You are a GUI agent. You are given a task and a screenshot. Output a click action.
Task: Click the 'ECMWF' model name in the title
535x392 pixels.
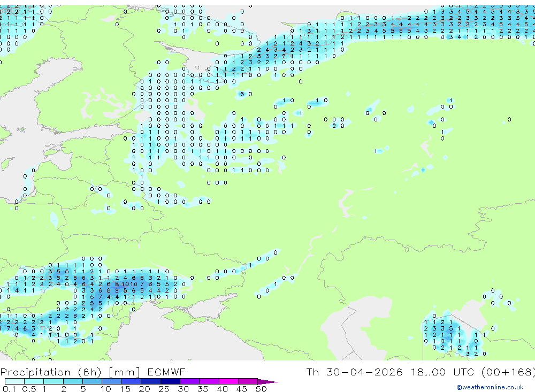[x=166, y=372]
